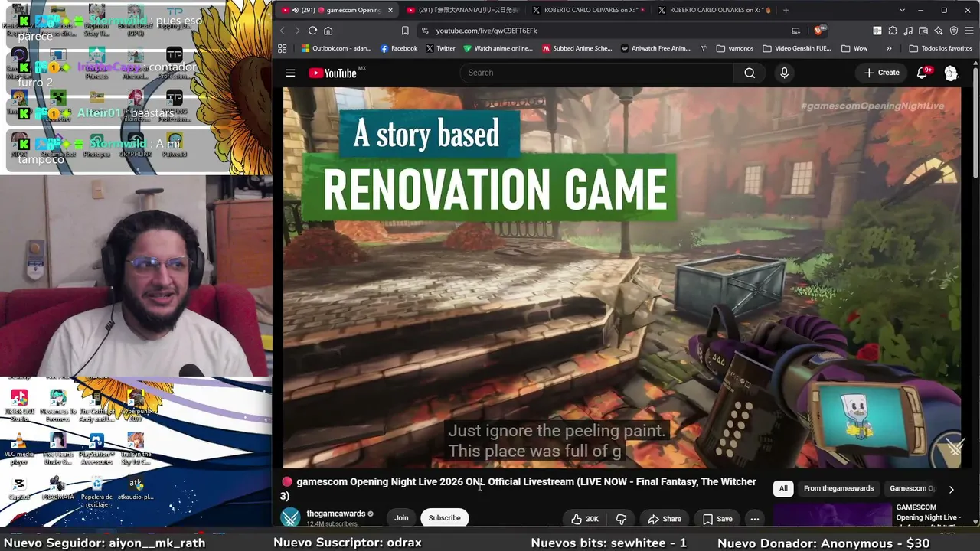This screenshot has width=980, height=551.
Task: Save the video to a playlist
Action: (717, 519)
